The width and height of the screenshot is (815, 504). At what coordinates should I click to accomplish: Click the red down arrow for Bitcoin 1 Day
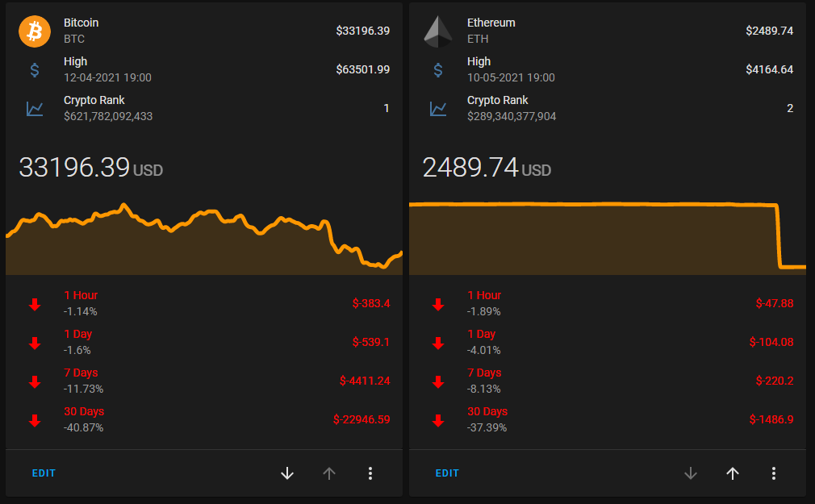coord(35,343)
